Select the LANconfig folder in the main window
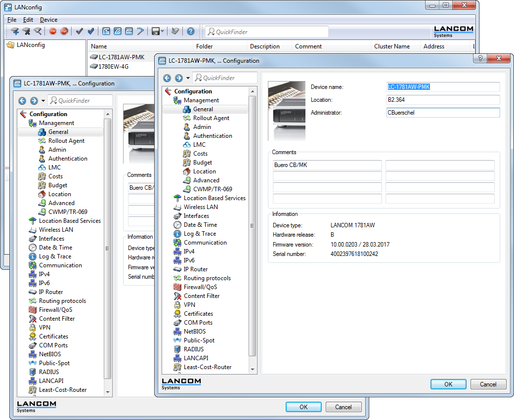The width and height of the screenshot is (514, 420). [x=31, y=45]
